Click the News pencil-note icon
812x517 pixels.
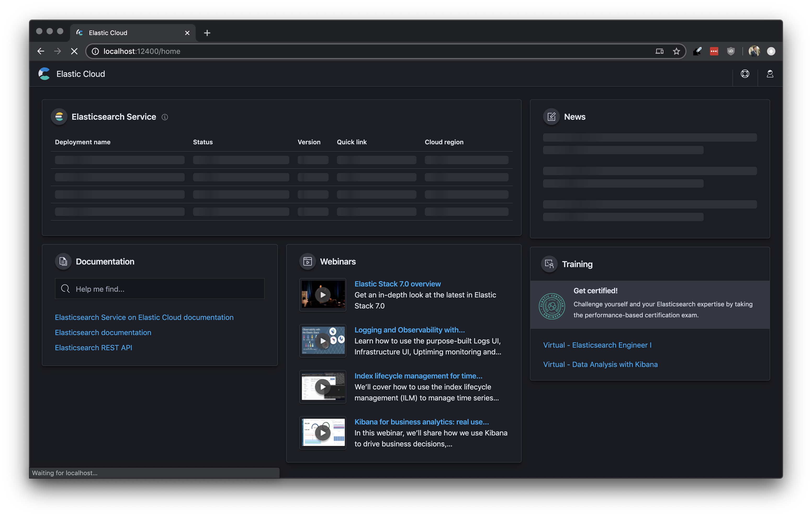click(551, 117)
